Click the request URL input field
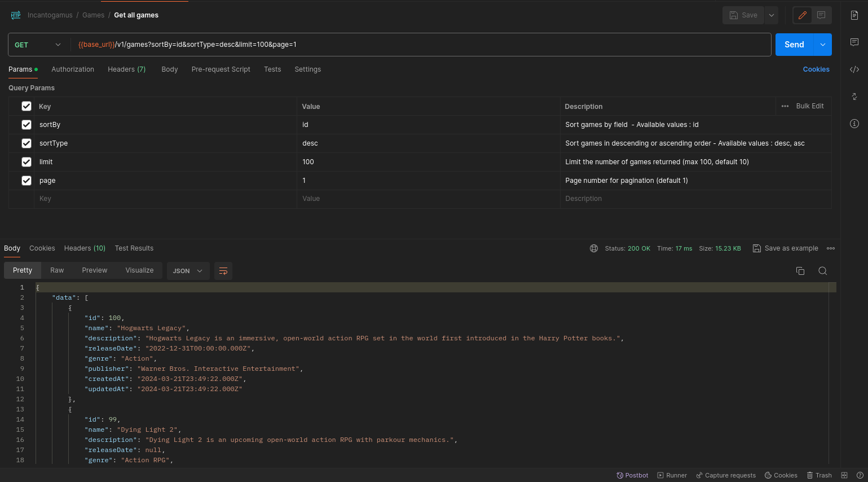868x482 pixels. tap(420, 45)
